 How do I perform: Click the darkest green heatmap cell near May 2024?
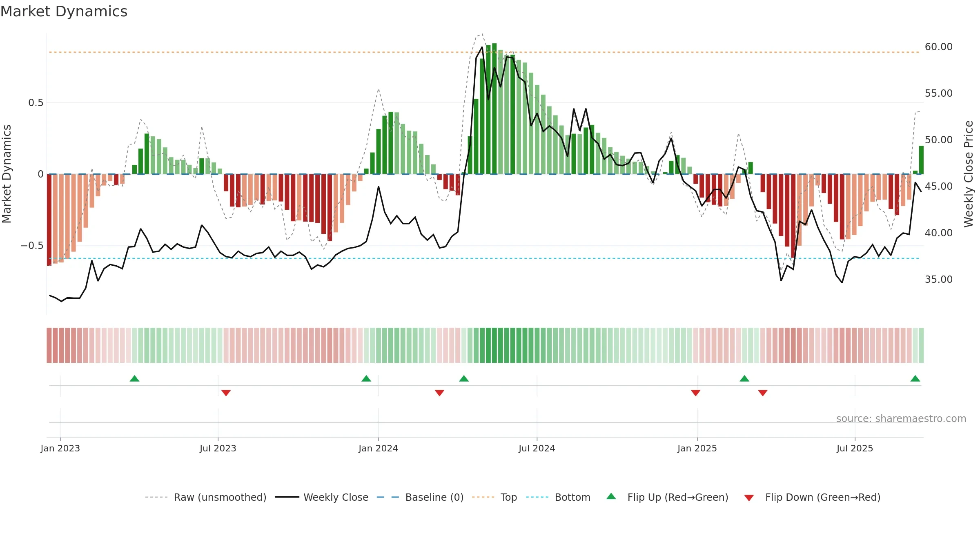tap(494, 345)
